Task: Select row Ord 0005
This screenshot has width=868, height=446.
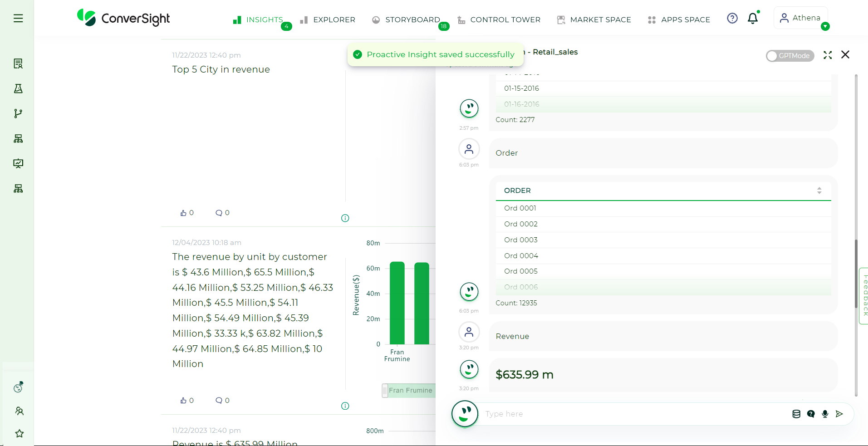Action: click(x=663, y=271)
